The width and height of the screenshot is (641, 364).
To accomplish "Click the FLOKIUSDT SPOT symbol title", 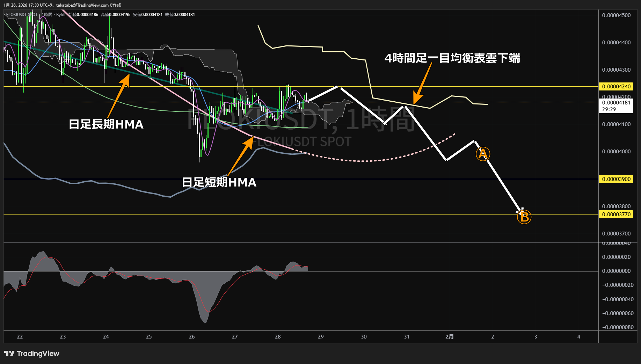I will [x=22, y=15].
